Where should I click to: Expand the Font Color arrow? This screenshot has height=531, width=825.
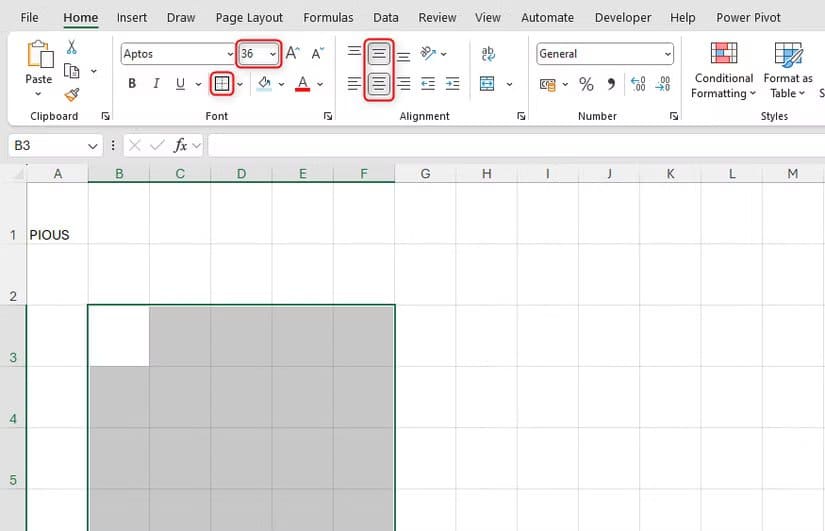coord(320,84)
